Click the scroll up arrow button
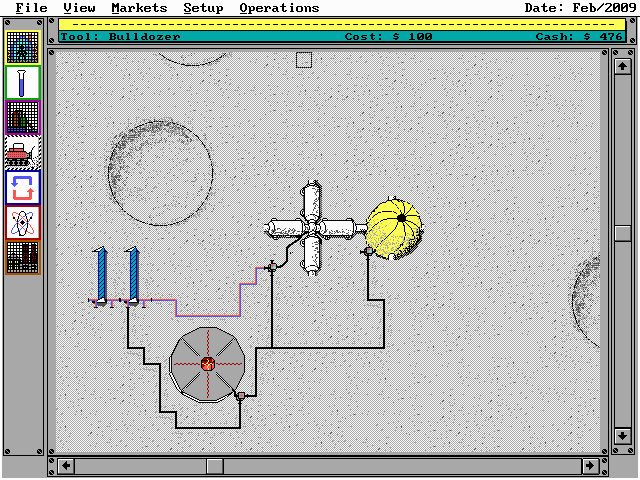640x480 pixels. tap(622, 67)
